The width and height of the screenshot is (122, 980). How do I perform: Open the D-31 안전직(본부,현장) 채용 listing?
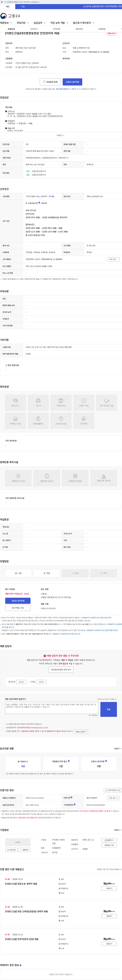(22, 939)
